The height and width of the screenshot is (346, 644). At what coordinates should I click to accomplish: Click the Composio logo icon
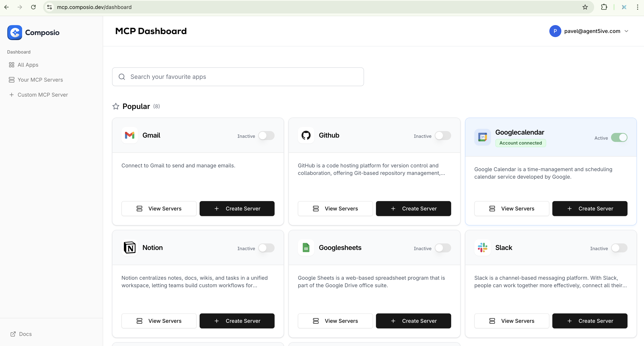pos(15,32)
